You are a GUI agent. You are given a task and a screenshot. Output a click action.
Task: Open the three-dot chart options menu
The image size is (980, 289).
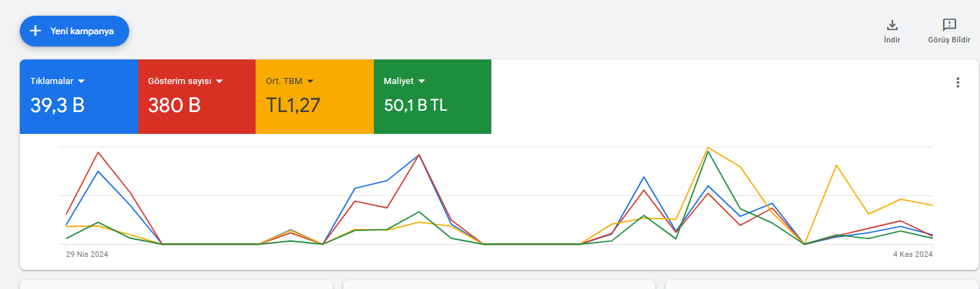pyautogui.click(x=957, y=83)
